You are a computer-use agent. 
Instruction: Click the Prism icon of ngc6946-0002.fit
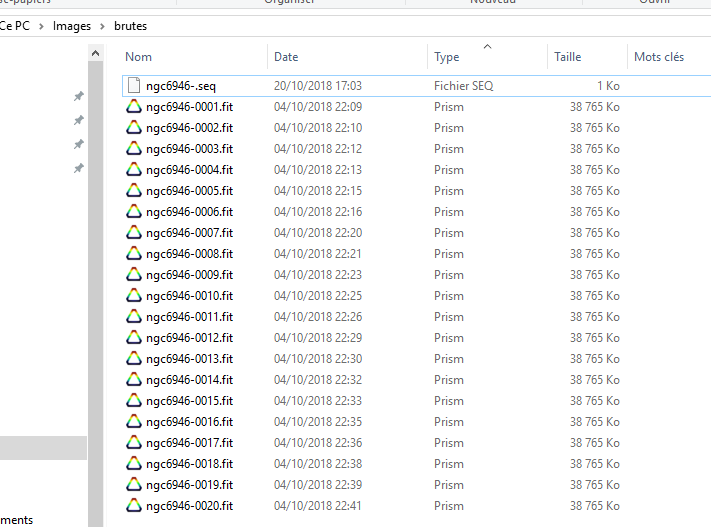point(134,127)
